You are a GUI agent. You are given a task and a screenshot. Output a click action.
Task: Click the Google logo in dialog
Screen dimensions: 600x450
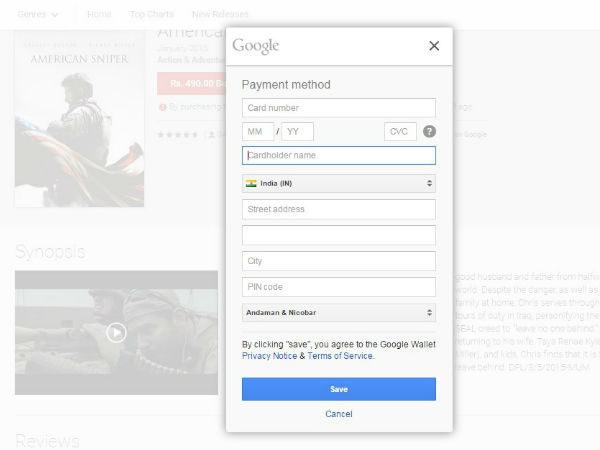256,46
